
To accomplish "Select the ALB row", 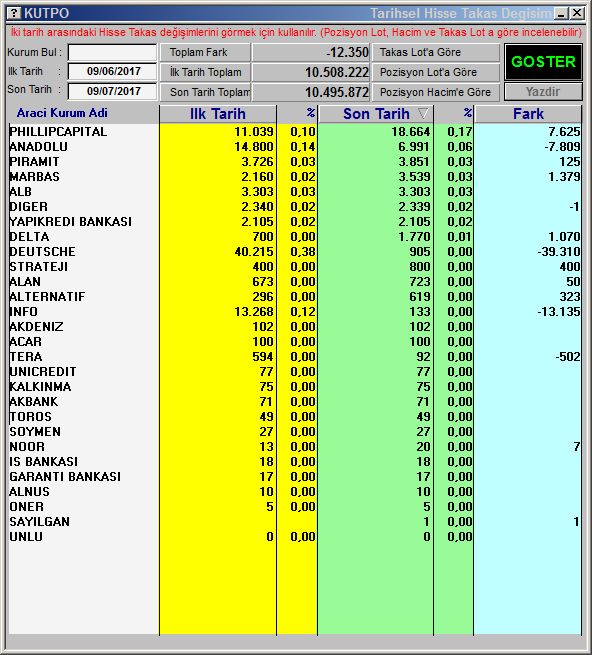I will coord(295,192).
